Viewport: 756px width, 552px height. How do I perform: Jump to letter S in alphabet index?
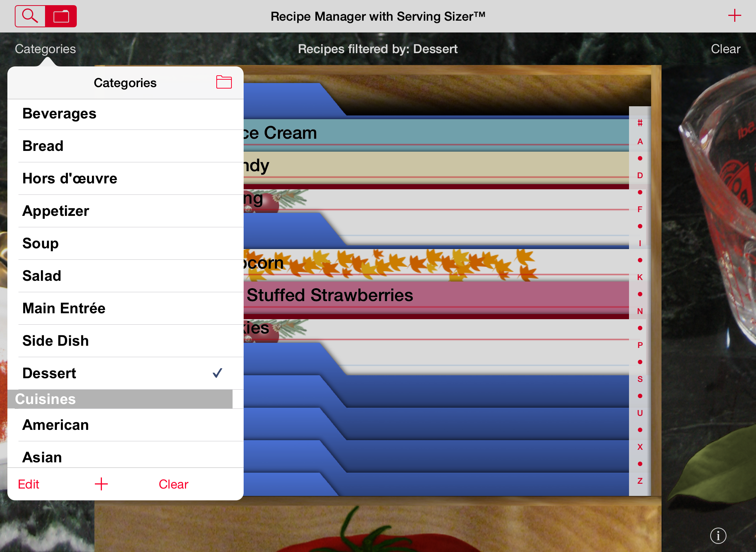(640, 379)
